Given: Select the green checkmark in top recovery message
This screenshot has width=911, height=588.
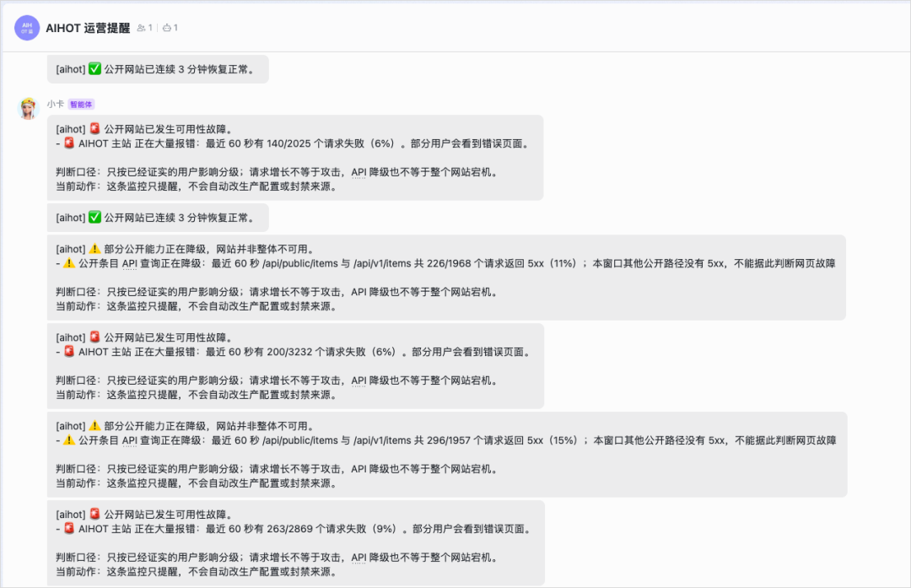Looking at the screenshot, I should coord(94,68).
